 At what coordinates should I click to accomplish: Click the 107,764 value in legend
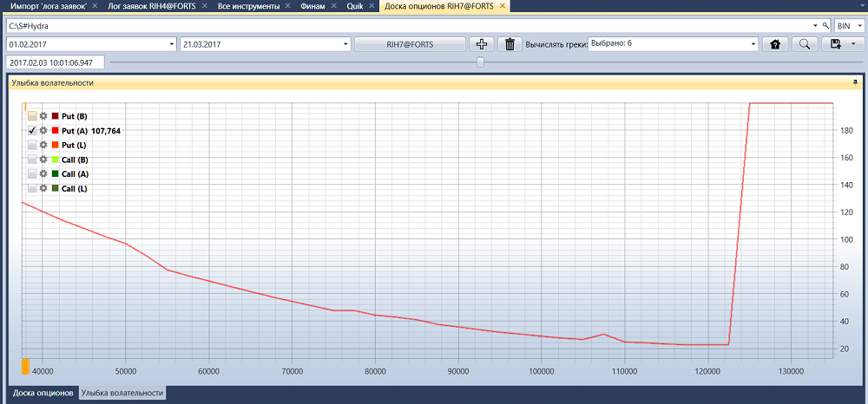pyautogui.click(x=106, y=131)
